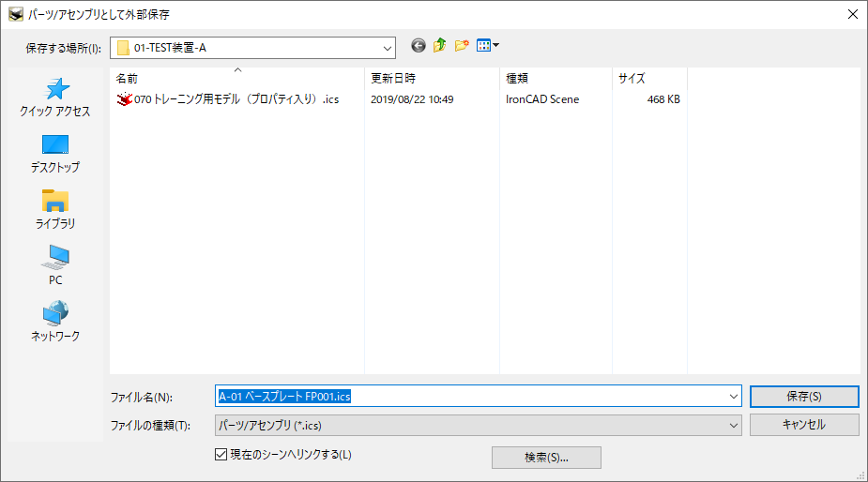The height and width of the screenshot is (482, 868).
Task: Click the キャンセル button
Action: pos(804,425)
